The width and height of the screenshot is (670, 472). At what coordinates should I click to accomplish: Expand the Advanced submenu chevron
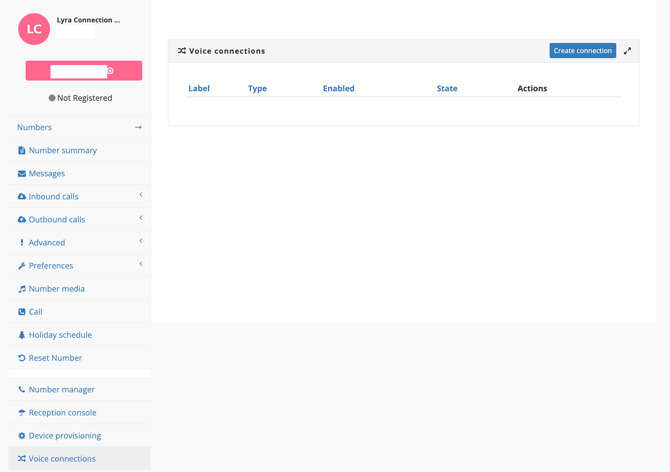click(x=141, y=241)
